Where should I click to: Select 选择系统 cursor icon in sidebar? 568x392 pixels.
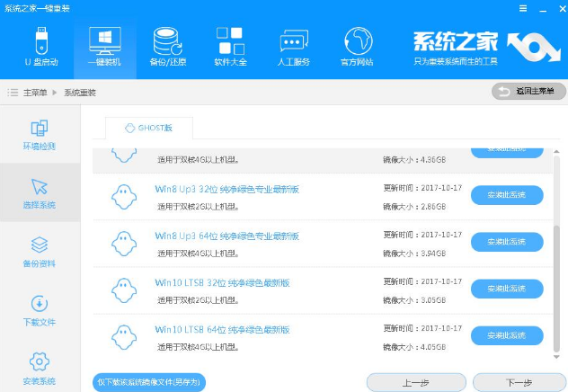(x=40, y=187)
